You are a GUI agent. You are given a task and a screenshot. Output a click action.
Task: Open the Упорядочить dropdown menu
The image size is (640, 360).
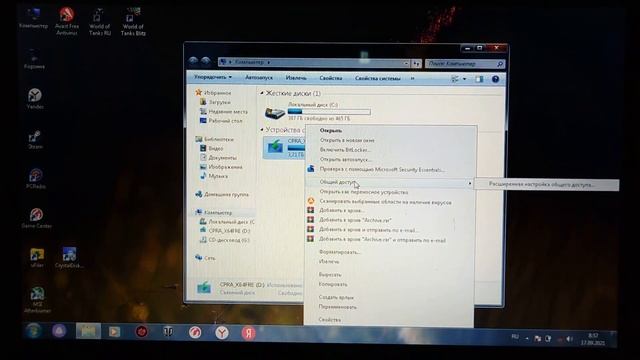pos(213,77)
